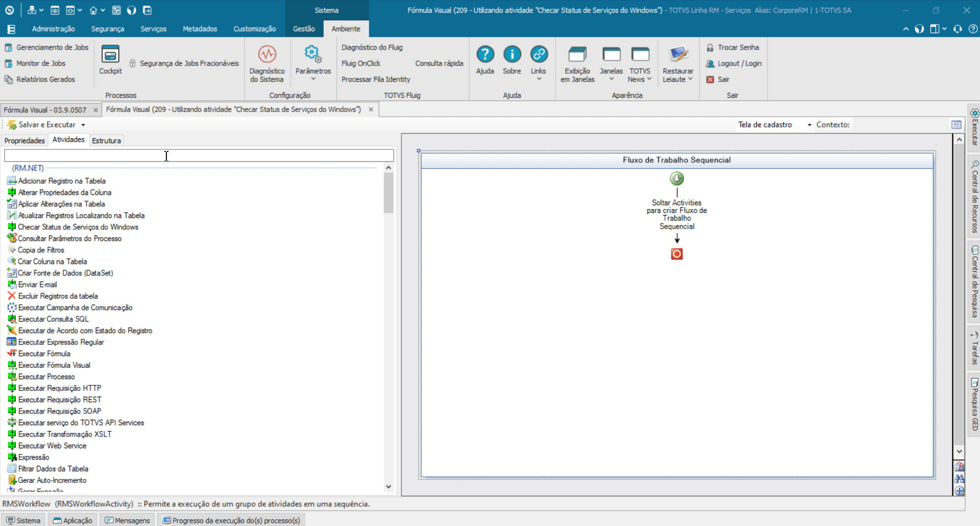Screen dimensions: 980x526
Task: Open Relatórios Gerados
Action: tap(40, 79)
